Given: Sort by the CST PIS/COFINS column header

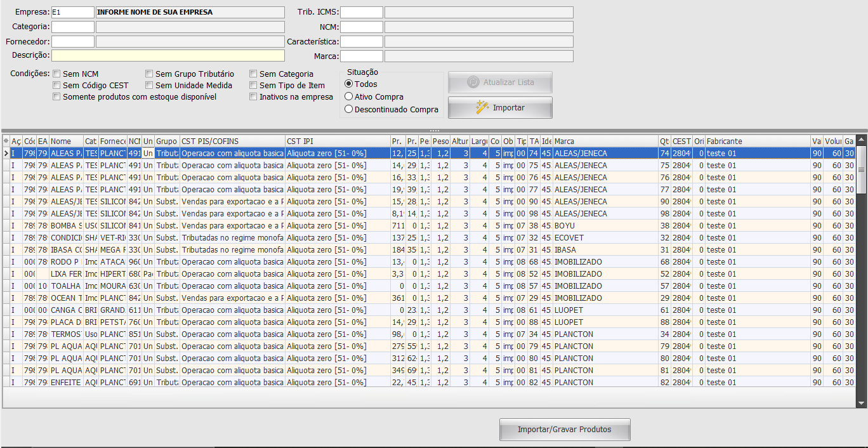Looking at the screenshot, I should (x=232, y=141).
